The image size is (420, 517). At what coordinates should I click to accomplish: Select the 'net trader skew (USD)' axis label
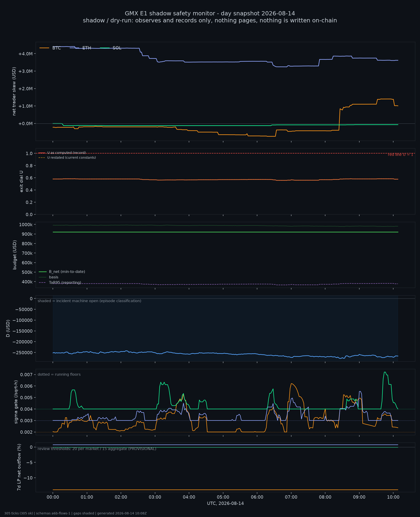(14, 91)
